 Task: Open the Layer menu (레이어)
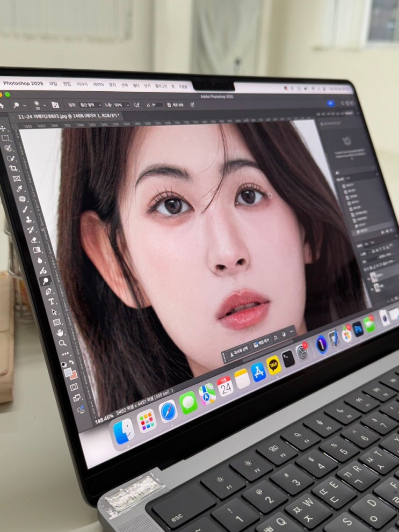tap(98, 84)
